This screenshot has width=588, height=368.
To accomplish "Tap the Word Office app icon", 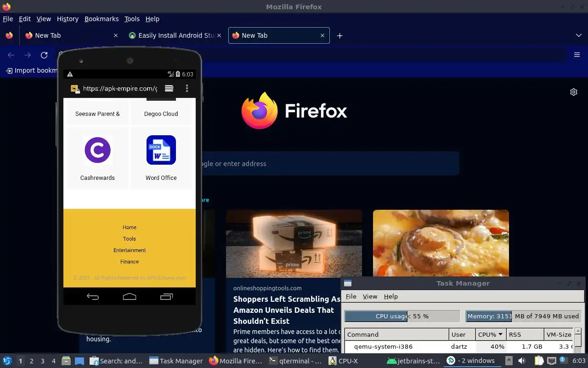I will [x=161, y=150].
